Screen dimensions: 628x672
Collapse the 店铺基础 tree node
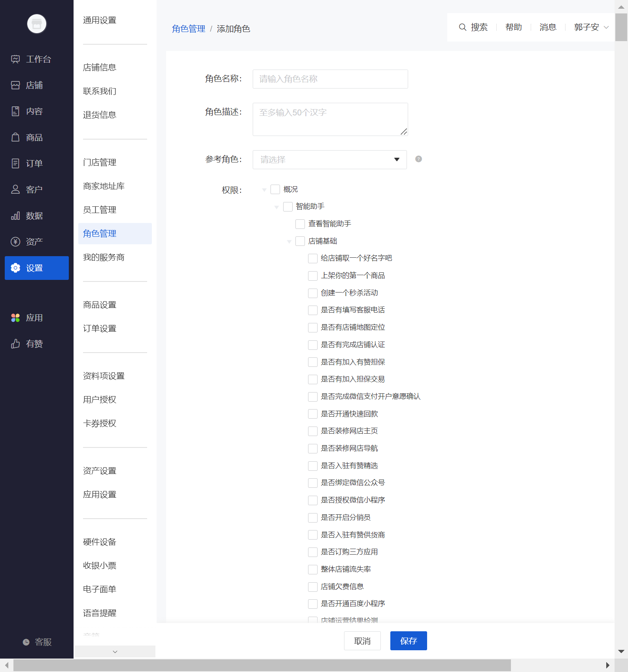pos(289,242)
